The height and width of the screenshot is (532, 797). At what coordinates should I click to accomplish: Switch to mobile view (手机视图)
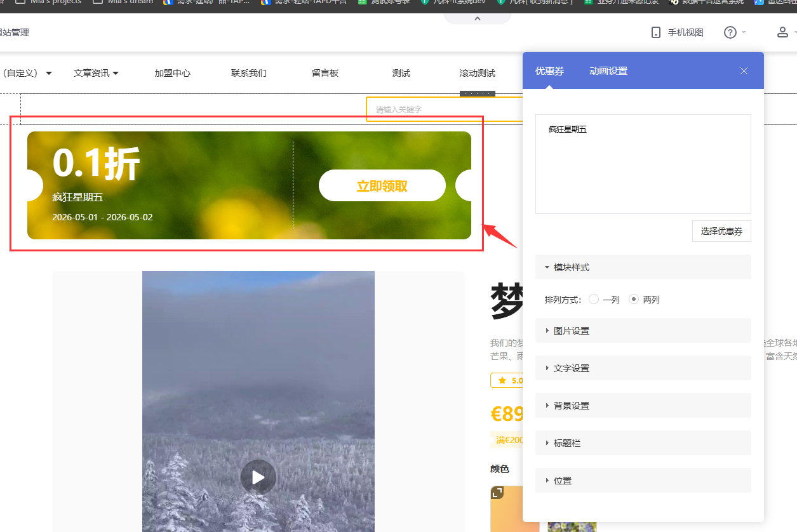coord(677,32)
